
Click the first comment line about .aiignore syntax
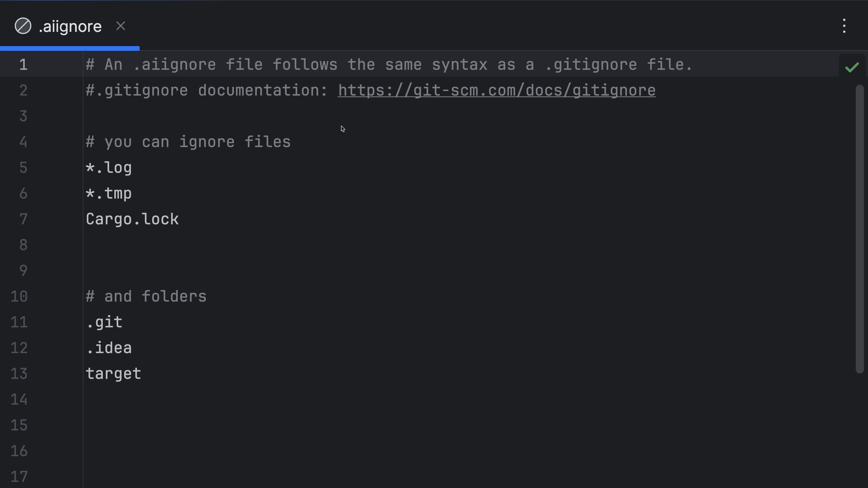pos(389,65)
